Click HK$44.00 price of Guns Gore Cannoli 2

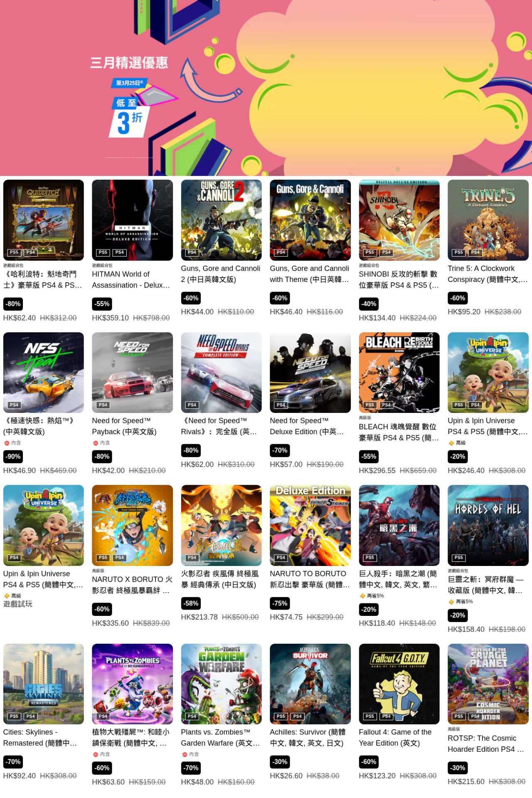(x=197, y=312)
